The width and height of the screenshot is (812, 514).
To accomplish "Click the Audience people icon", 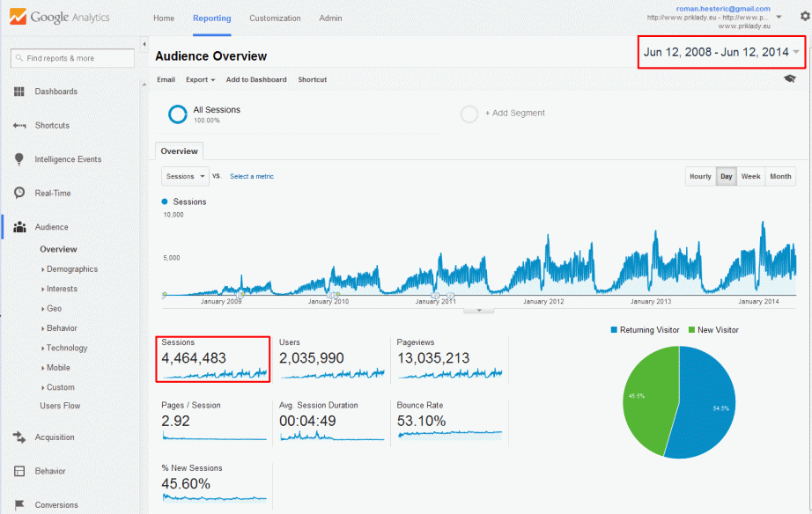I will 19,227.
